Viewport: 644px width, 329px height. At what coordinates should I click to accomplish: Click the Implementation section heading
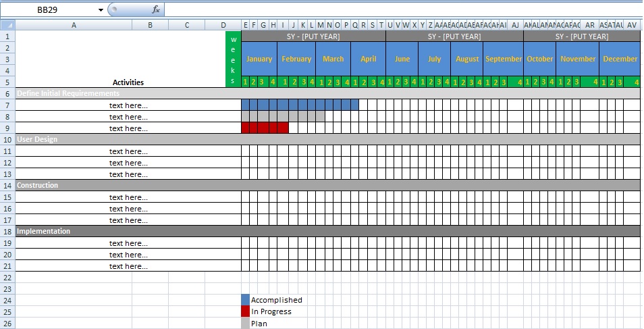43,231
